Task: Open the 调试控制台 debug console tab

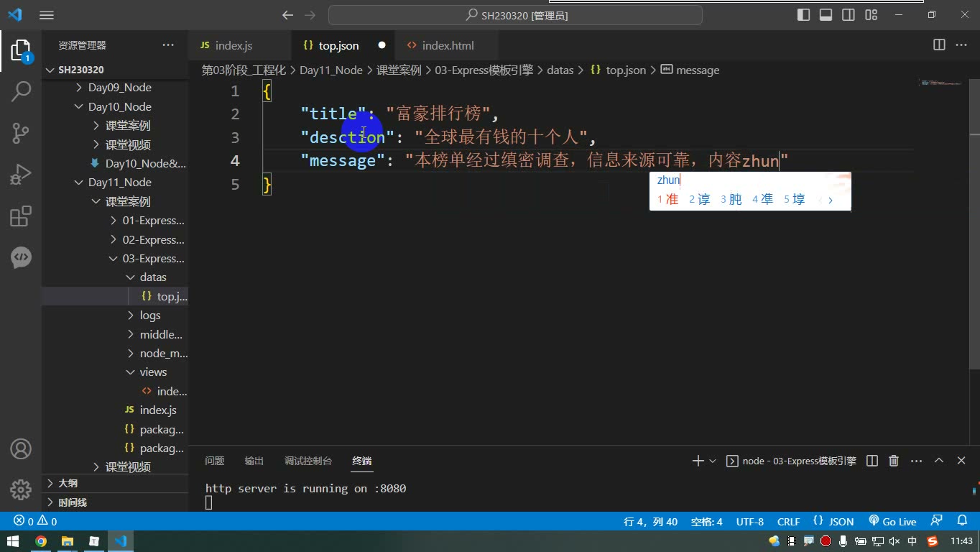Action: [308, 461]
